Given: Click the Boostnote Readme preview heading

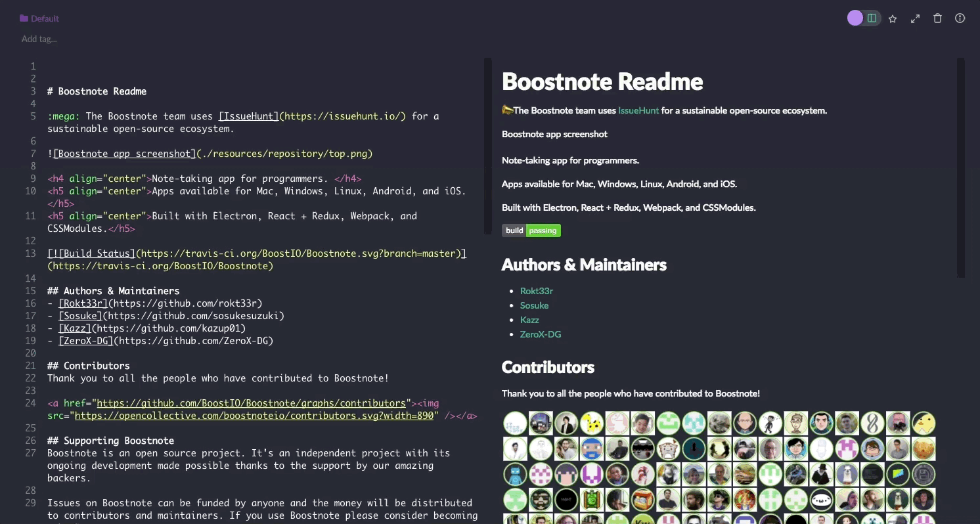Looking at the screenshot, I should pyautogui.click(x=602, y=81).
